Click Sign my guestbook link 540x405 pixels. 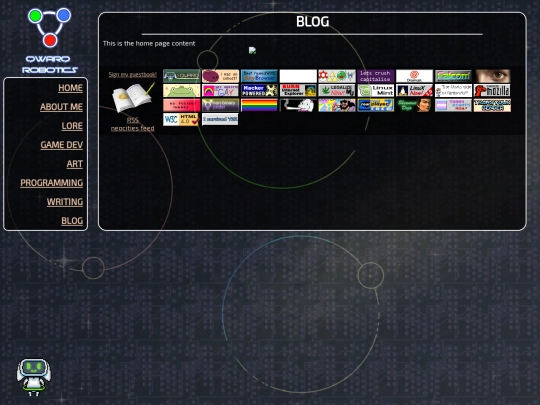[133, 74]
